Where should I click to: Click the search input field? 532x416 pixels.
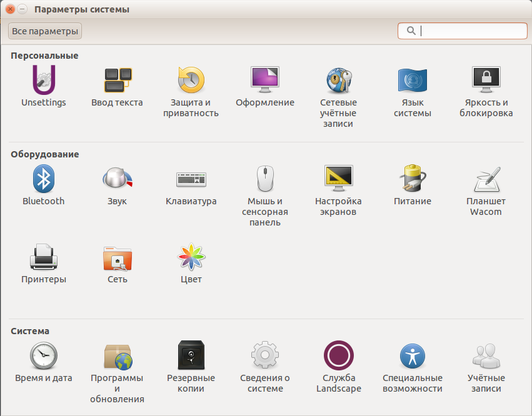click(469, 31)
